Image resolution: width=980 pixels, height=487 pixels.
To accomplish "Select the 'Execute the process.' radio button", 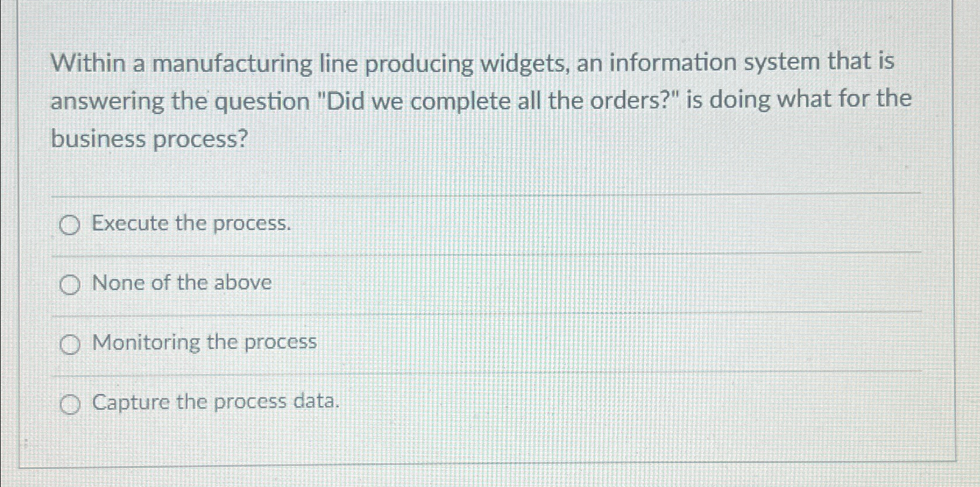I will point(70,225).
